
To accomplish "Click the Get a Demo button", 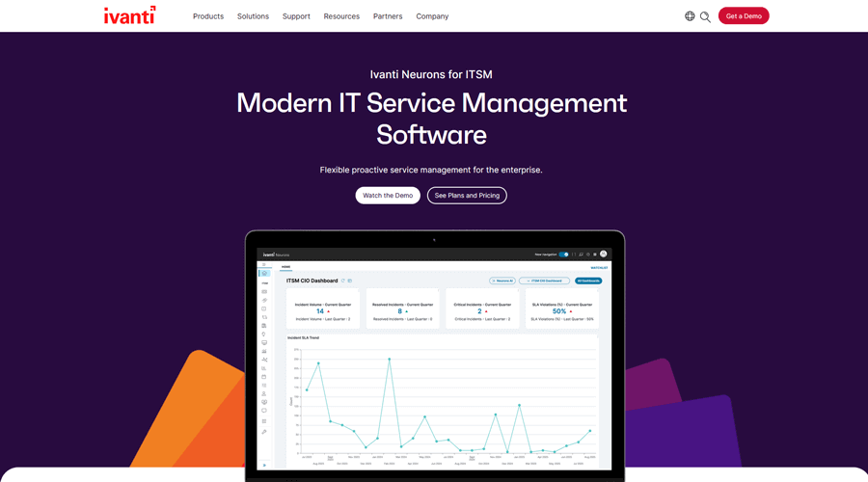I will (x=744, y=15).
